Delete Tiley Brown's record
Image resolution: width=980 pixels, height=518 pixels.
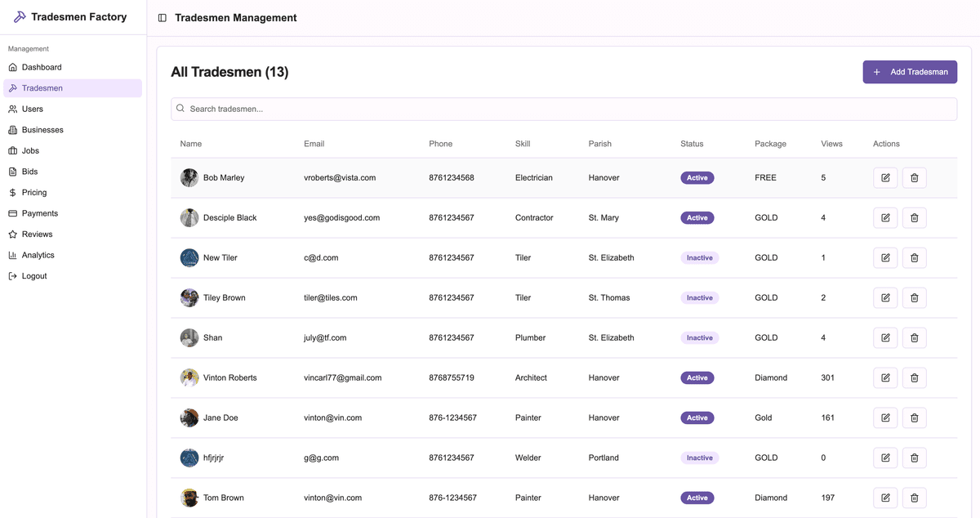(914, 297)
